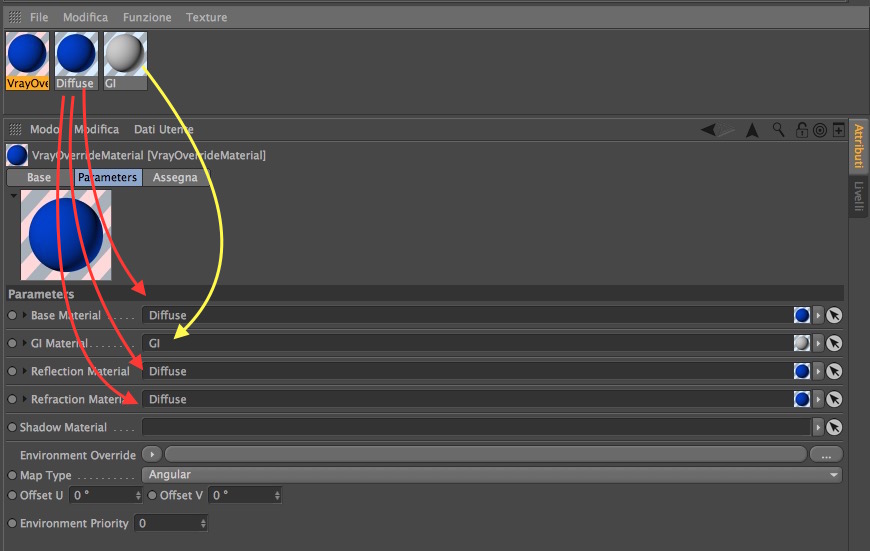Click the picker arrow for Base Material

point(834,315)
